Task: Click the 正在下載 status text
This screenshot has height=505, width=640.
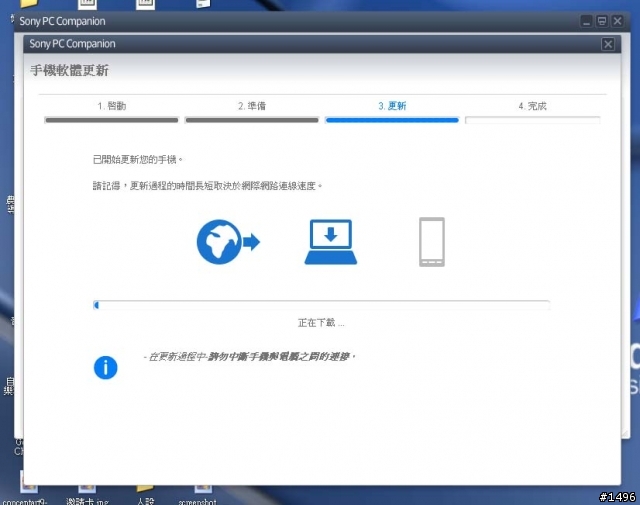Action: [x=321, y=323]
